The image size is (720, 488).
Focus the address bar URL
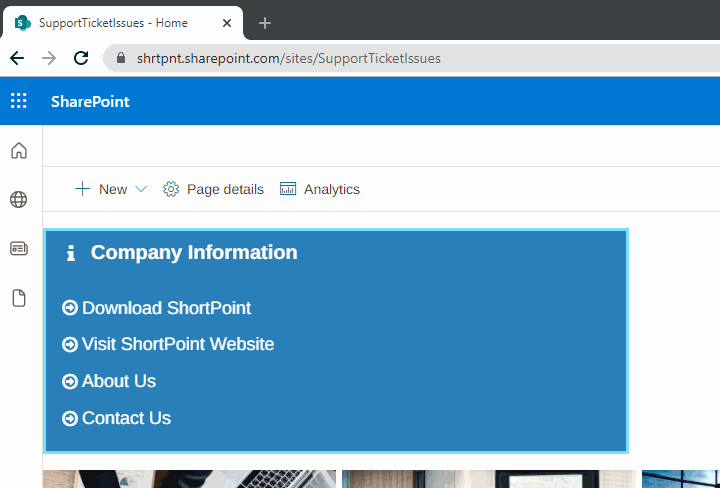coord(288,58)
